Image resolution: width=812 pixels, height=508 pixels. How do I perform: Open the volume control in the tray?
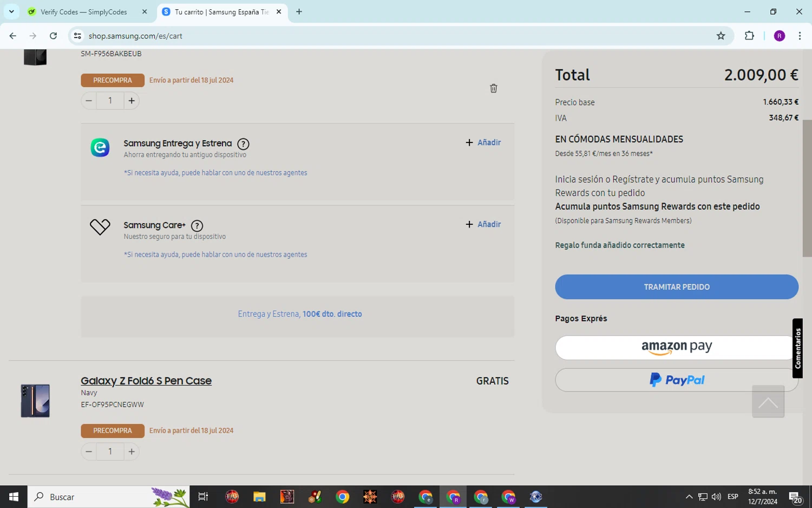(x=716, y=497)
